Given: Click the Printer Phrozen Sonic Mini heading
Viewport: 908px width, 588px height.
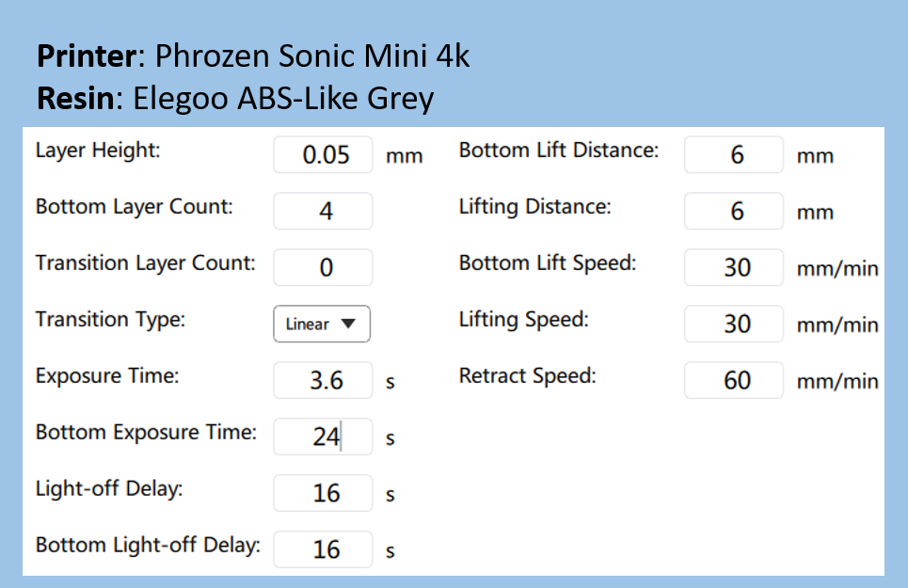Looking at the screenshot, I should (x=253, y=56).
